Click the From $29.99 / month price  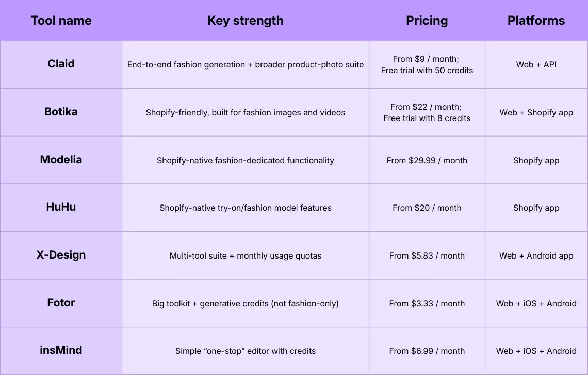[x=427, y=161]
